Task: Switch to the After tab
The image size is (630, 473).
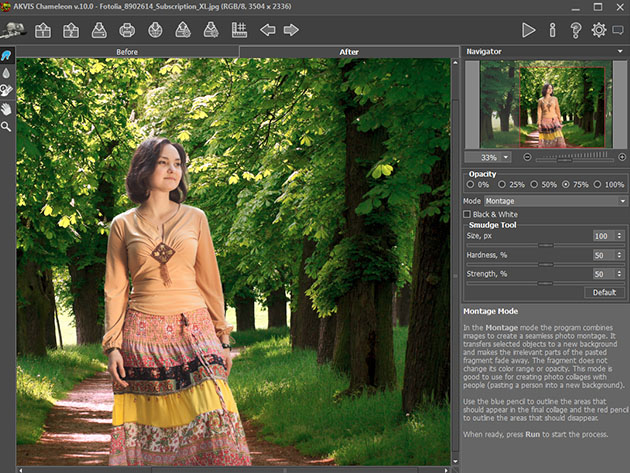Action: coord(349,51)
